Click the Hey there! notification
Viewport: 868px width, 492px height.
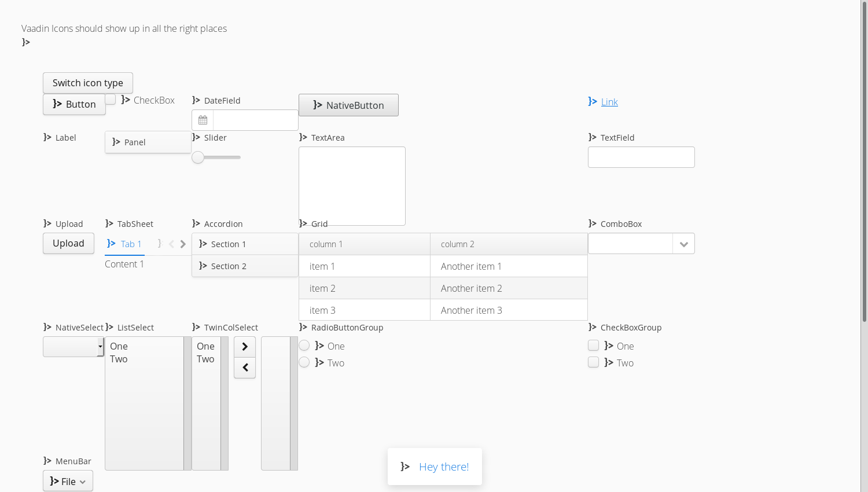coord(435,467)
